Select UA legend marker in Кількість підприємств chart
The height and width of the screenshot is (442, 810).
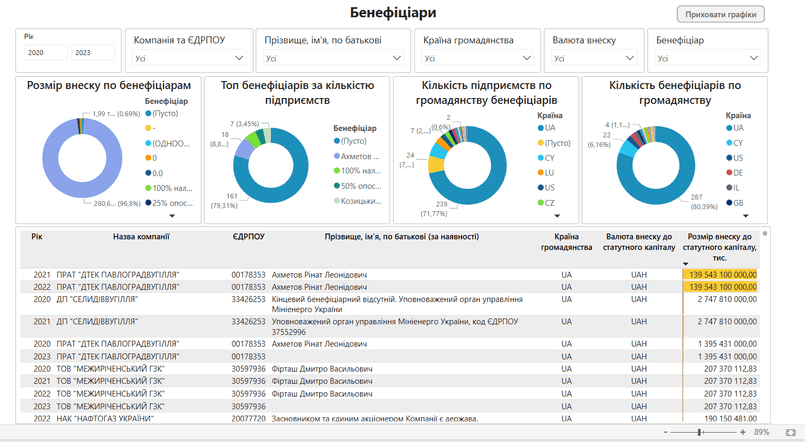541,128
